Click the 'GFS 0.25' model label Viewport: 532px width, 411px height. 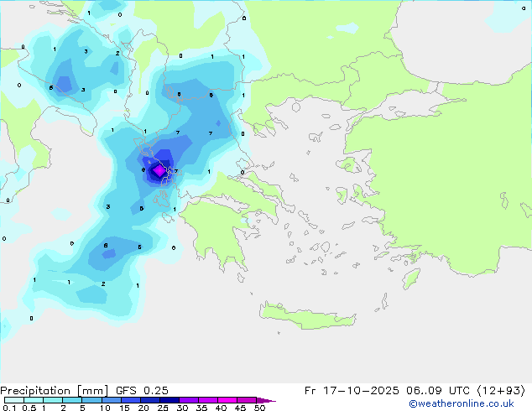click(142, 391)
